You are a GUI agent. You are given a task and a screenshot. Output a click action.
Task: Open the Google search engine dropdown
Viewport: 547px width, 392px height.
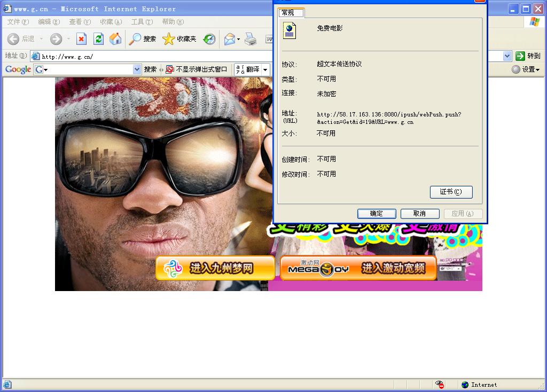point(45,69)
